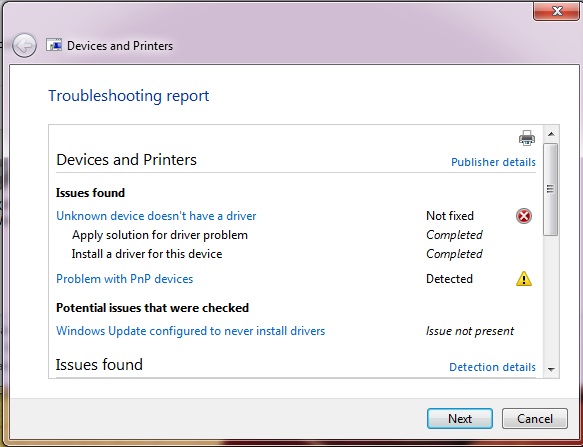Click the scrollbar track below the thumb

(551, 298)
